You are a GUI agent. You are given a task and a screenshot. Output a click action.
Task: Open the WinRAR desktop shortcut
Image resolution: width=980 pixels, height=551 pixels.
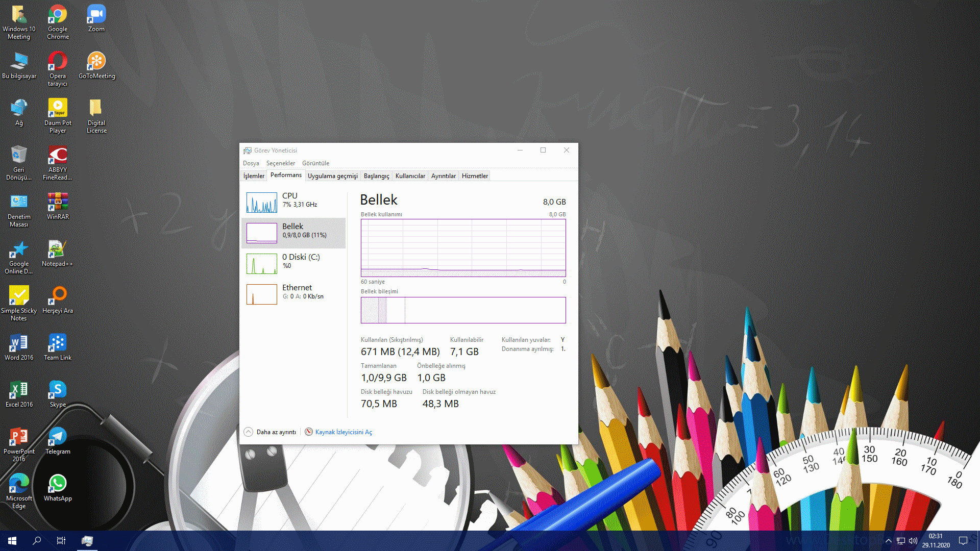click(58, 206)
